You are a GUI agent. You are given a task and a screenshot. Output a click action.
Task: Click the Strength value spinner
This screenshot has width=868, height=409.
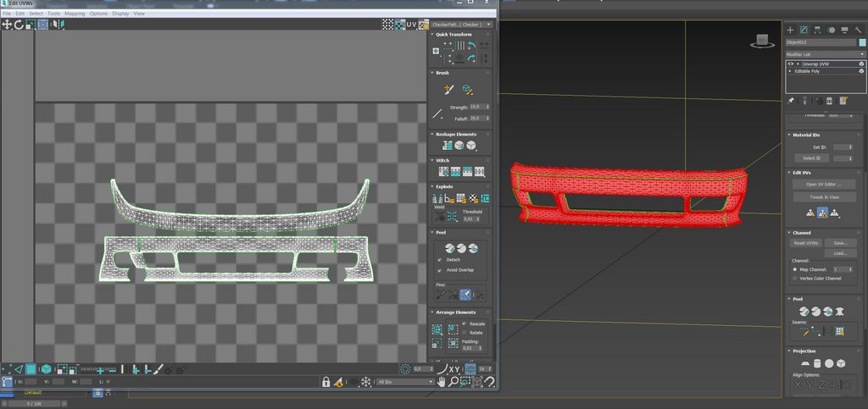pyautogui.click(x=487, y=107)
